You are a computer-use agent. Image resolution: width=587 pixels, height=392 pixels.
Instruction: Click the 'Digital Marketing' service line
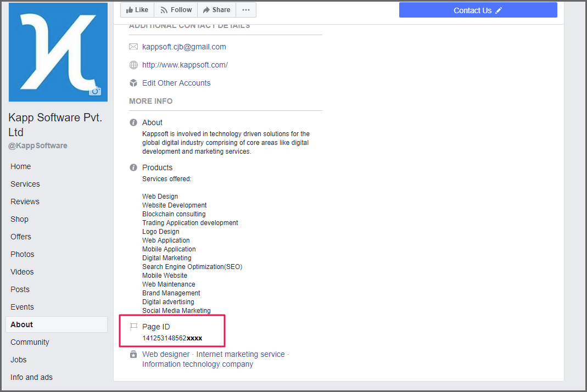coord(166,258)
